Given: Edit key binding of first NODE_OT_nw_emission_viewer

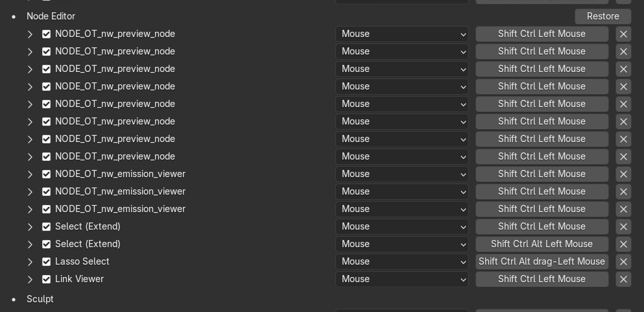Looking at the screenshot, I should pyautogui.click(x=542, y=174).
